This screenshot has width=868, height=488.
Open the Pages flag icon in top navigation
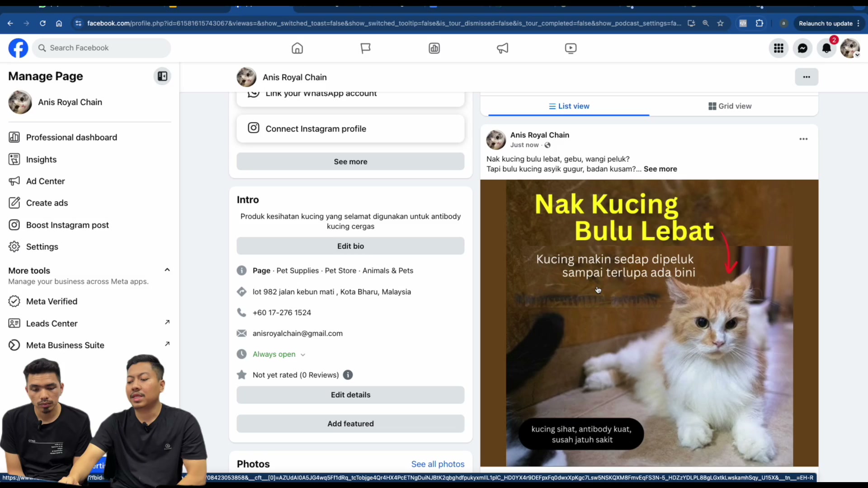(365, 48)
